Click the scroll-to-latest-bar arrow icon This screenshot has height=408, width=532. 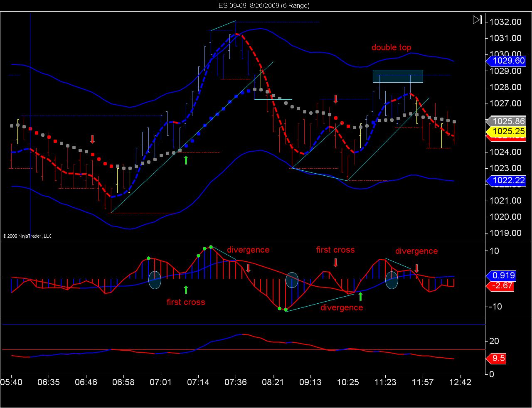click(477, 20)
